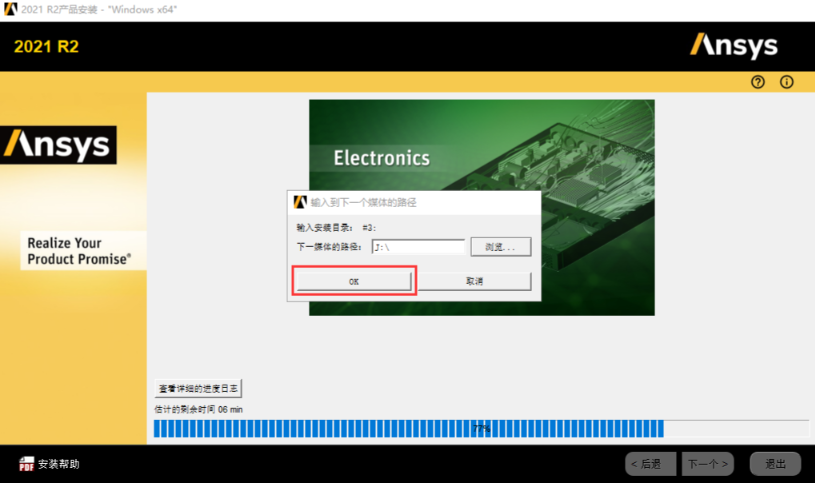Click the installation progress bar at 77%
The height and width of the screenshot is (483, 815).
(x=481, y=428)
